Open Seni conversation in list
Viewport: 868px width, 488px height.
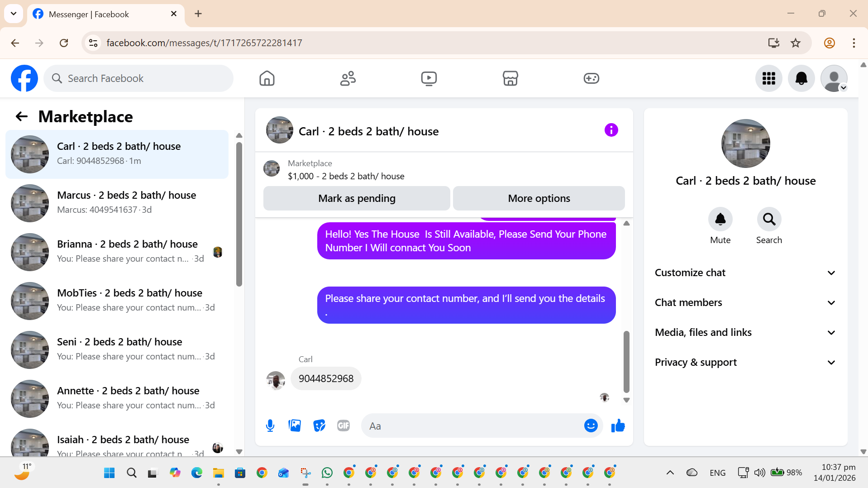point(117,349)
